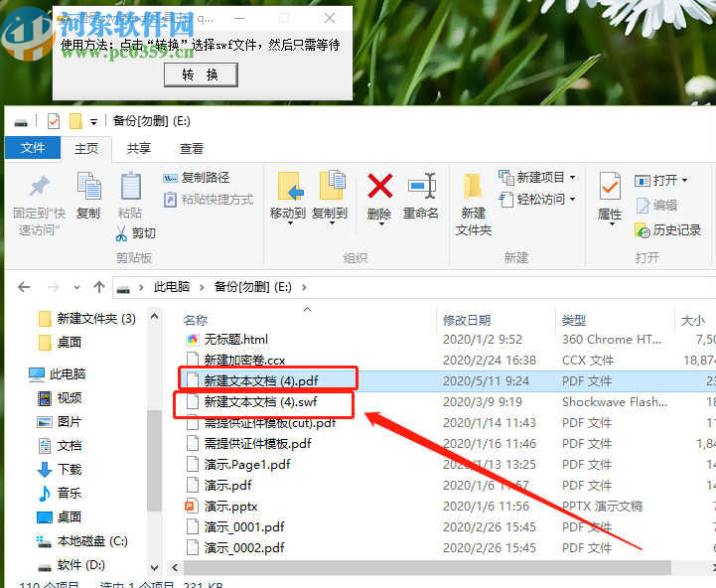Viewport: 716px width, 588px height.
Task: Click the back navigation arrow
Action: click(24, 287)
